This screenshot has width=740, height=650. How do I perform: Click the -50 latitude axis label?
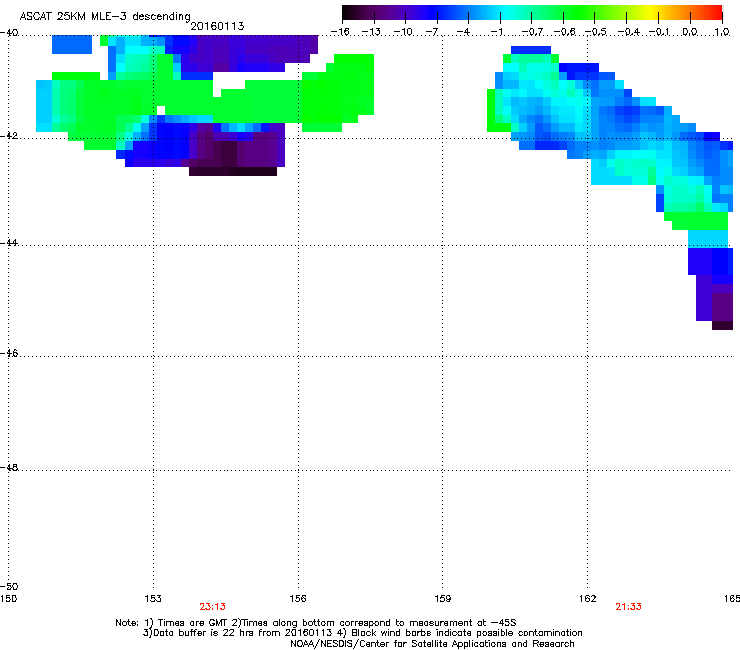point(9,586)
